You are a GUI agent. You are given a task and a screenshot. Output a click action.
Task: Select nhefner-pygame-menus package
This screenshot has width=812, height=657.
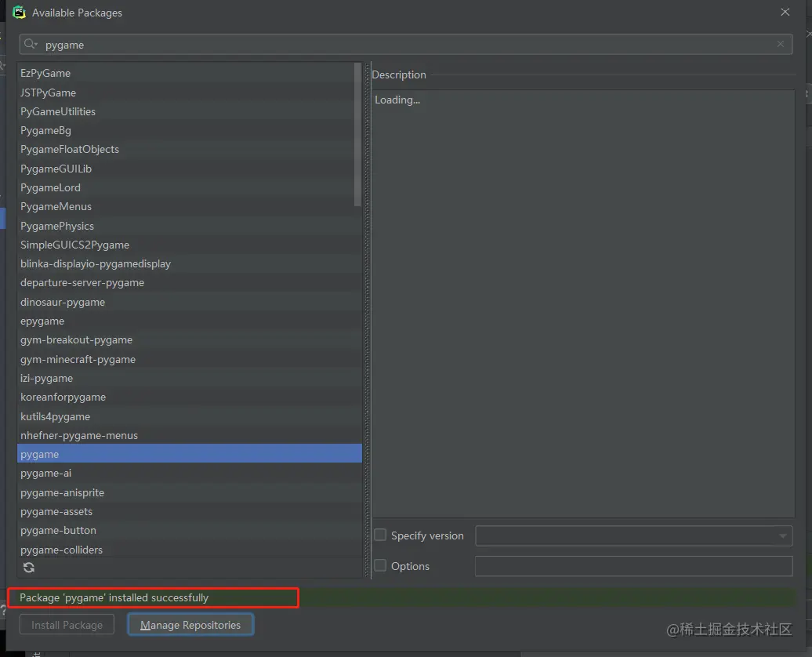coord(190,435)
